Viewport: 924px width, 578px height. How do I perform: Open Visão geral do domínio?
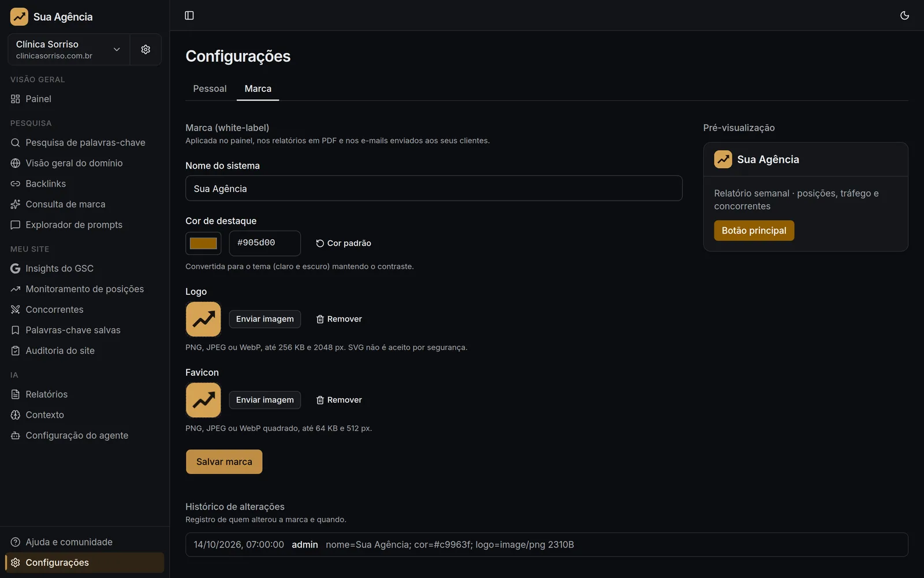84,163
